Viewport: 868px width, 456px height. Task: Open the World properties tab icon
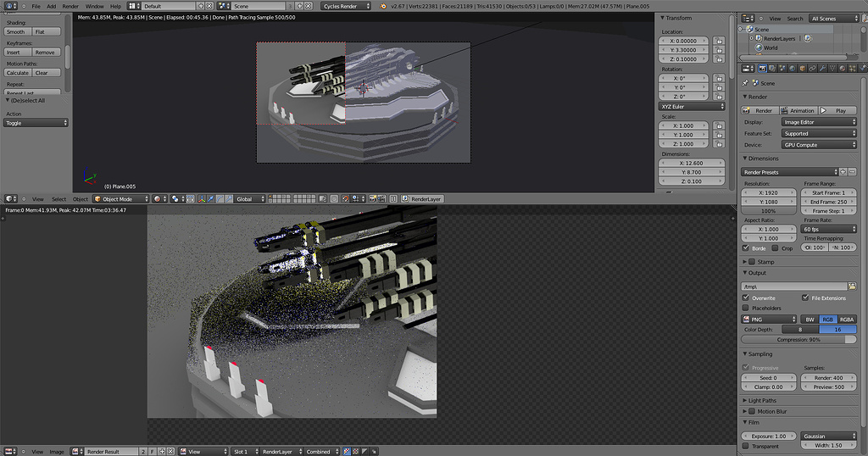pyautogui.click(x=793, y=68)
